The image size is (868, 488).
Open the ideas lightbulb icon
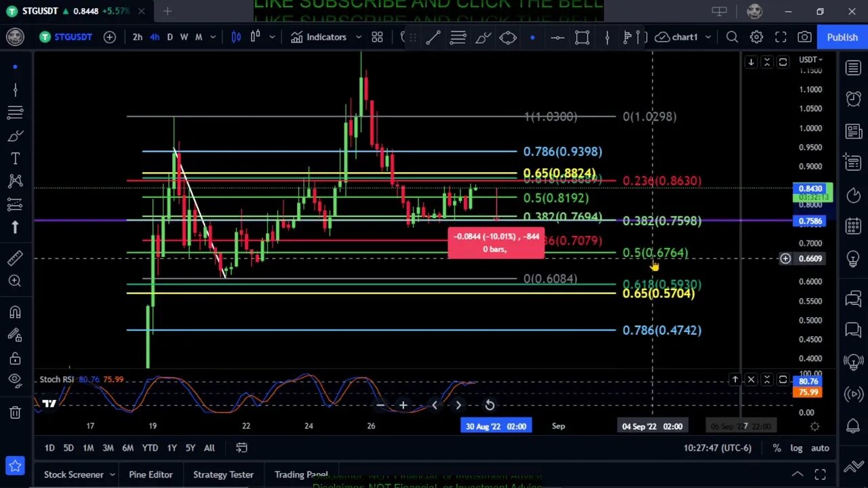pos(853,259)
